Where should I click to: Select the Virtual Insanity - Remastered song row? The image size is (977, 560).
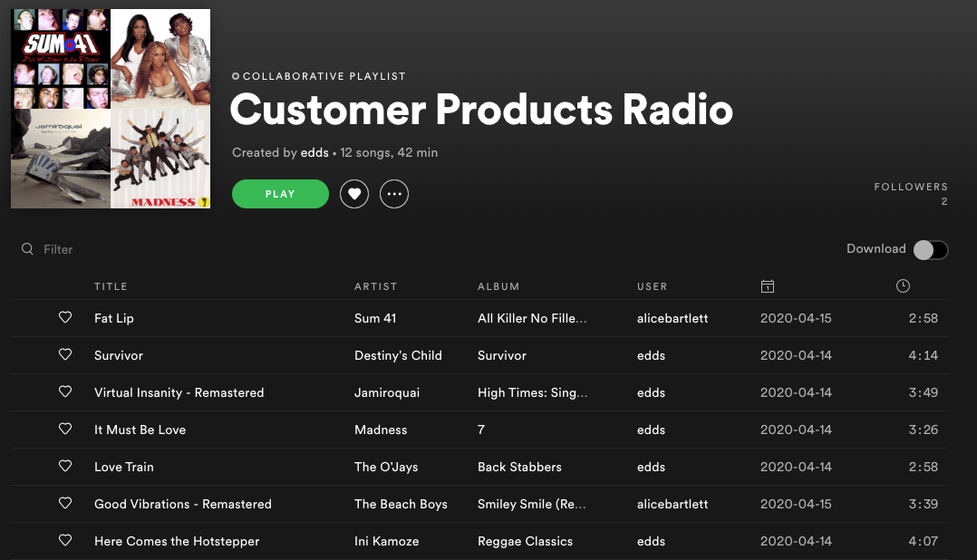click(179, 392)
